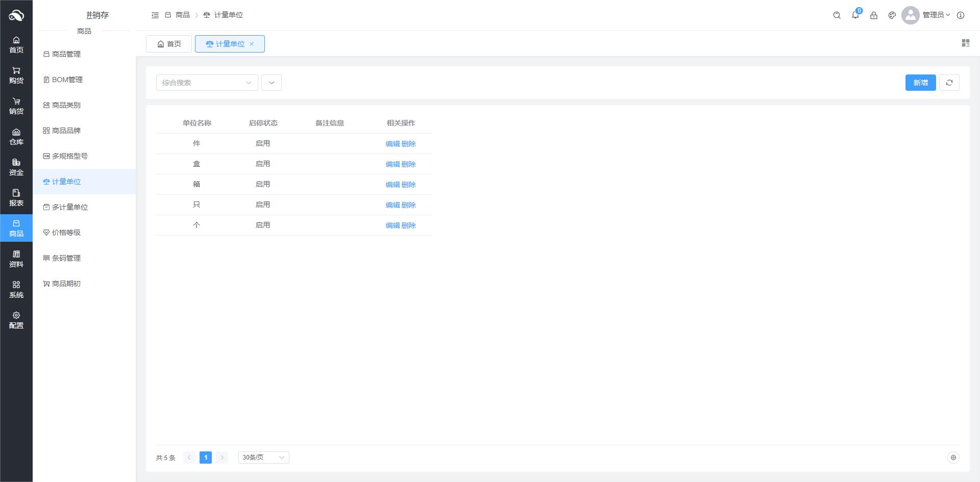Open the notification bell icon
Image resolution: width=980 pixels, height=482 pixels.
[855, 15]
